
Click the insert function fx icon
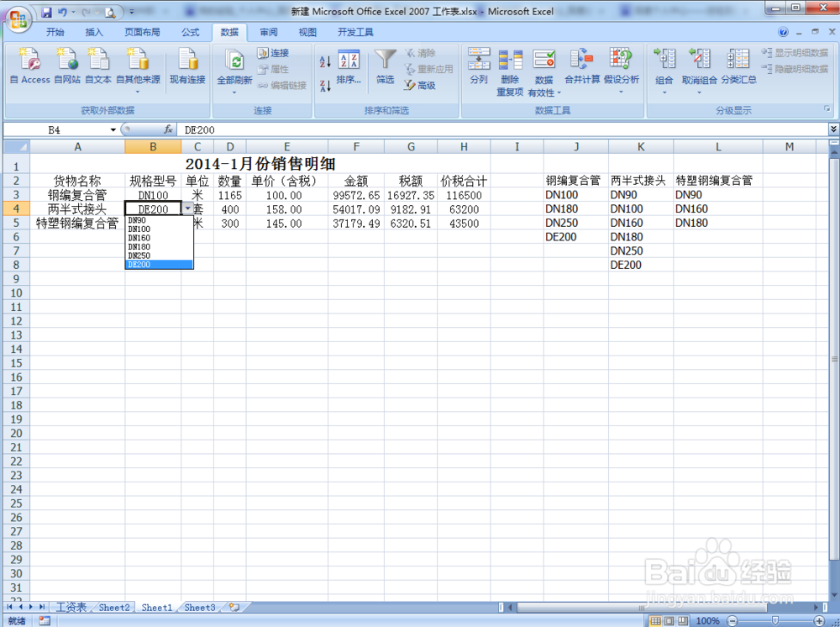168,129
